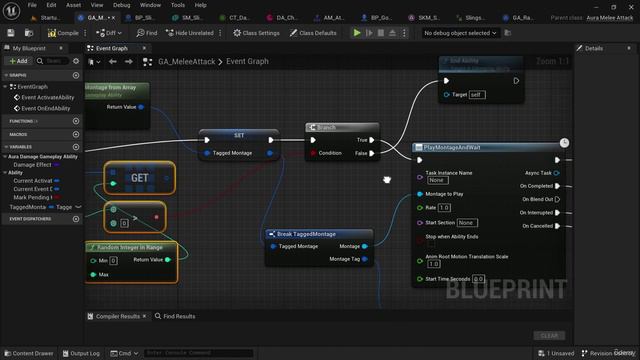Click the Rate value field

click(444, 208)
